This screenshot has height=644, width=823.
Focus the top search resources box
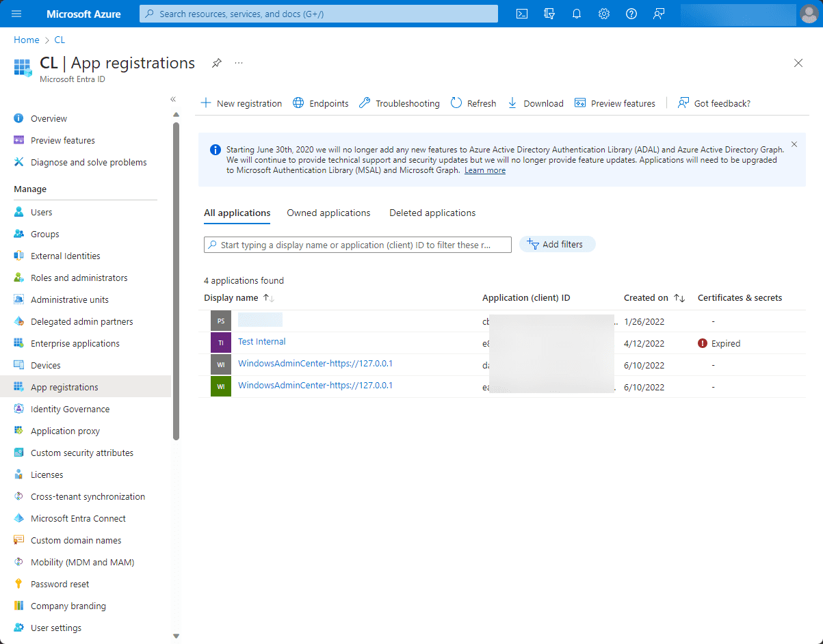click(319, 14)
